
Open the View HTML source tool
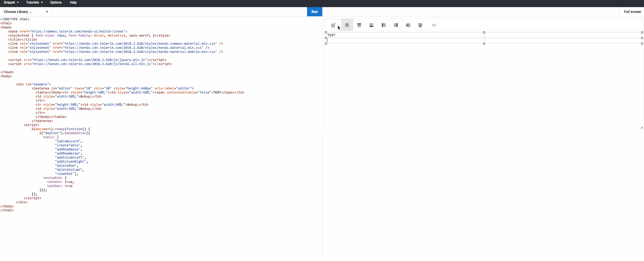pyautogui.click(x=434, y=25)
